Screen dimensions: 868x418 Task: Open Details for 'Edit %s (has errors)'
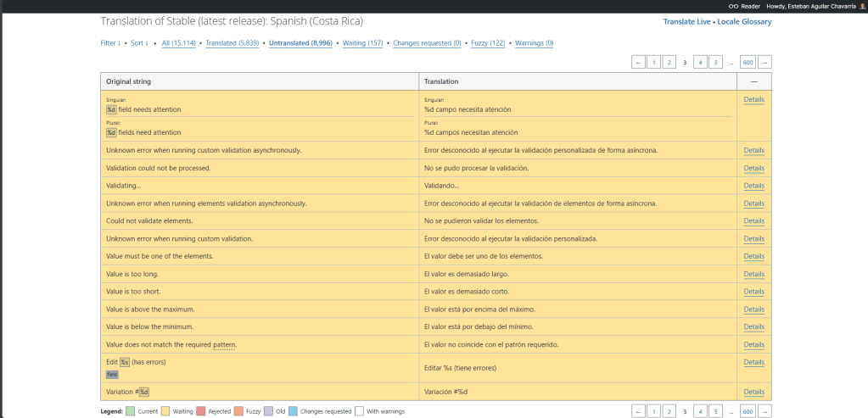754,362
